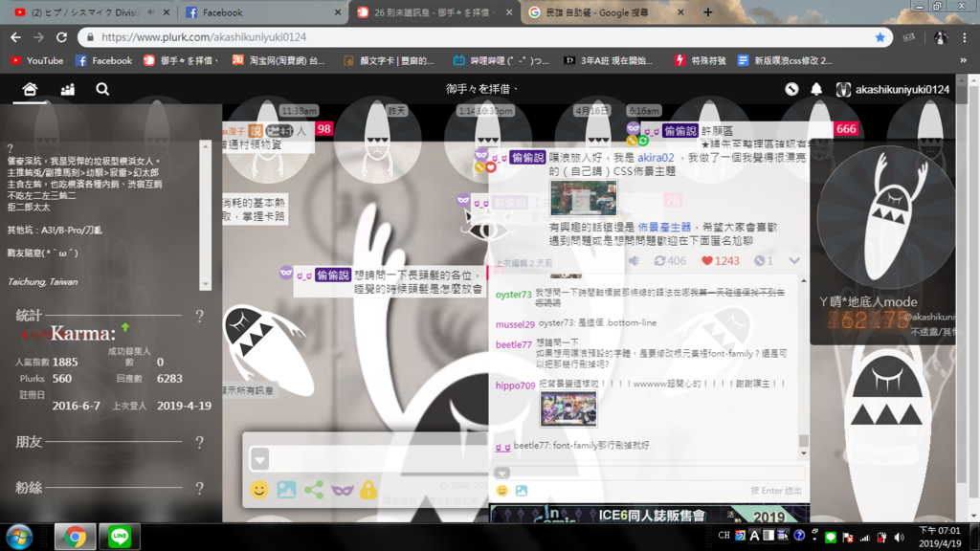
Task: Open the 淘宝网 bookmark
Action: 278,60
